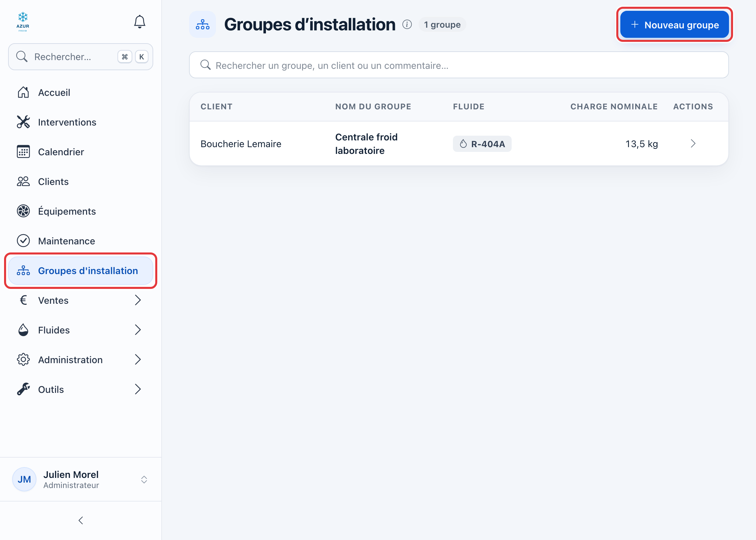Click the Ventes euro icon
This screenshot has width=756, height=540.
pyautogui.click(x=23, y=300)
